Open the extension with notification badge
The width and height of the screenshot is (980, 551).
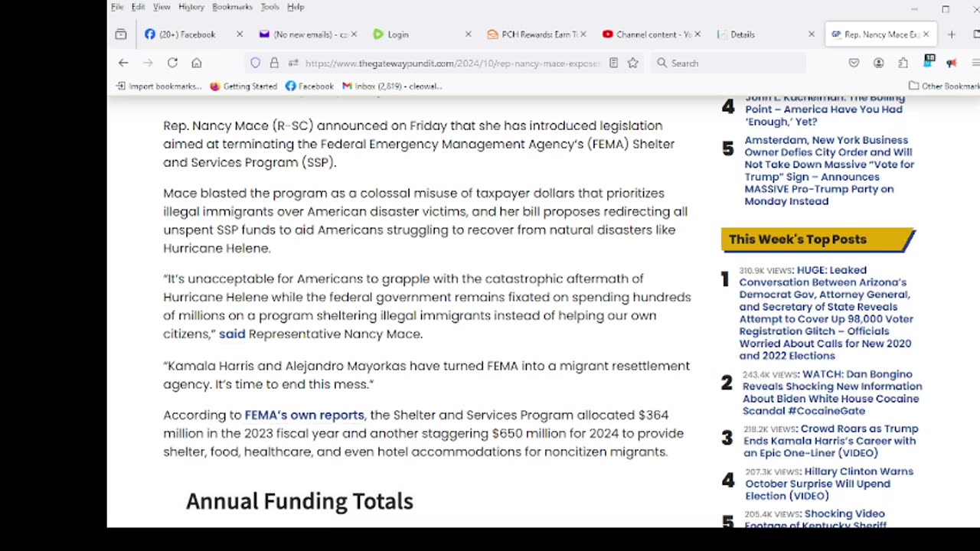(929, 61)
